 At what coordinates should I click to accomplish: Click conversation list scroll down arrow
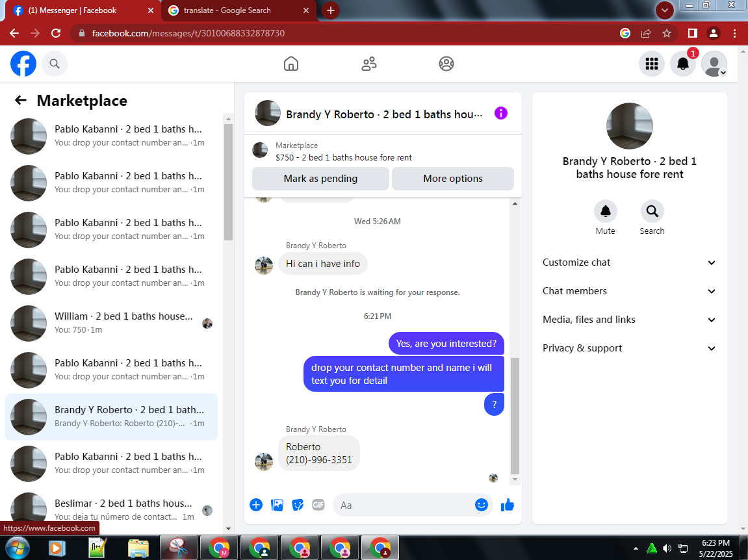tap(228, 528)
